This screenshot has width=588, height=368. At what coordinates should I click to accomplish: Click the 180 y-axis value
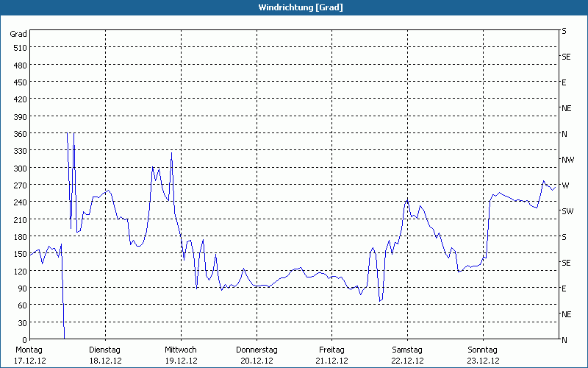[x=21, y=237]
